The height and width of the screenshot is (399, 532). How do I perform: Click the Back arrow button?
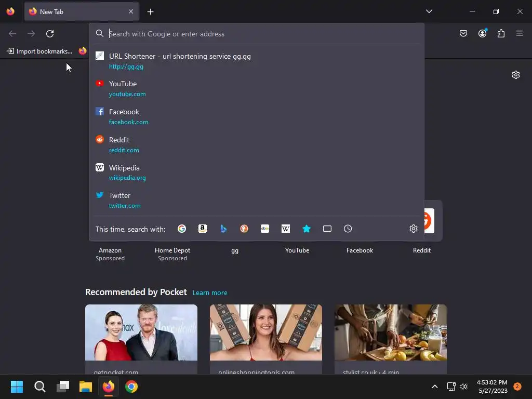(12, 34)
